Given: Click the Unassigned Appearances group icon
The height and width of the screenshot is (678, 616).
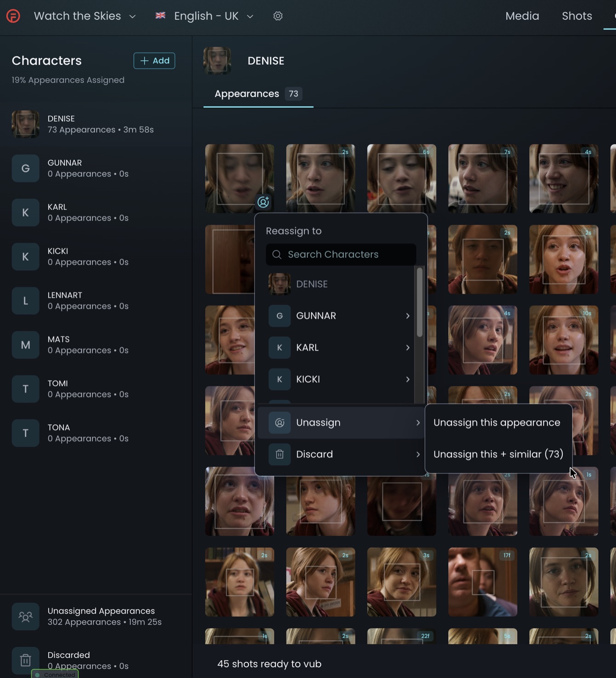Looking at the screenshot, I should click(25, 616).
